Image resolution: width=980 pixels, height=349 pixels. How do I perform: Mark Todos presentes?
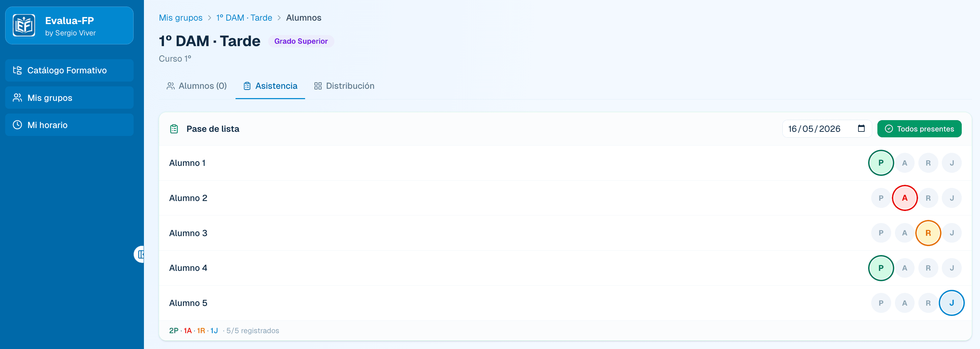[919, 129]
